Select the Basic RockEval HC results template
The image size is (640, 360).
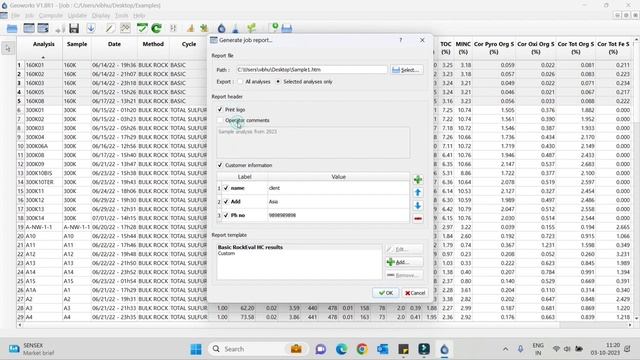[x=250, y=247]
